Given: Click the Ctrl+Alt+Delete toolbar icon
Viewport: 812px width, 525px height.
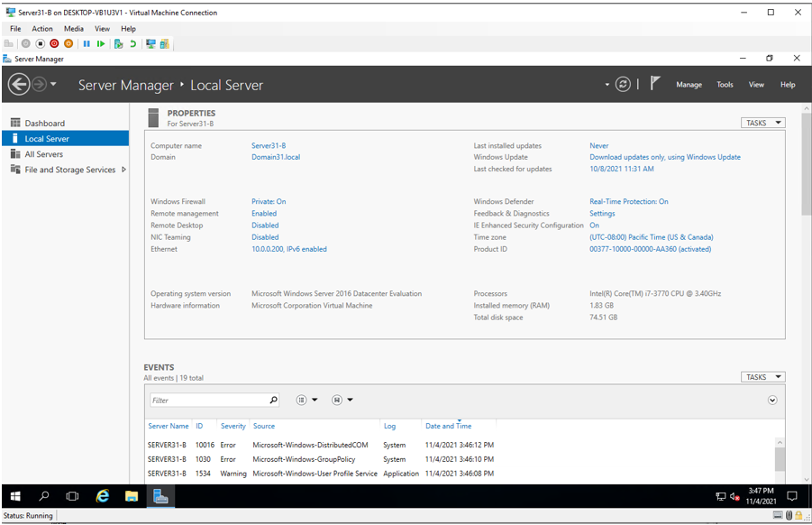Looking at the screenshot, I should [8, 44].
